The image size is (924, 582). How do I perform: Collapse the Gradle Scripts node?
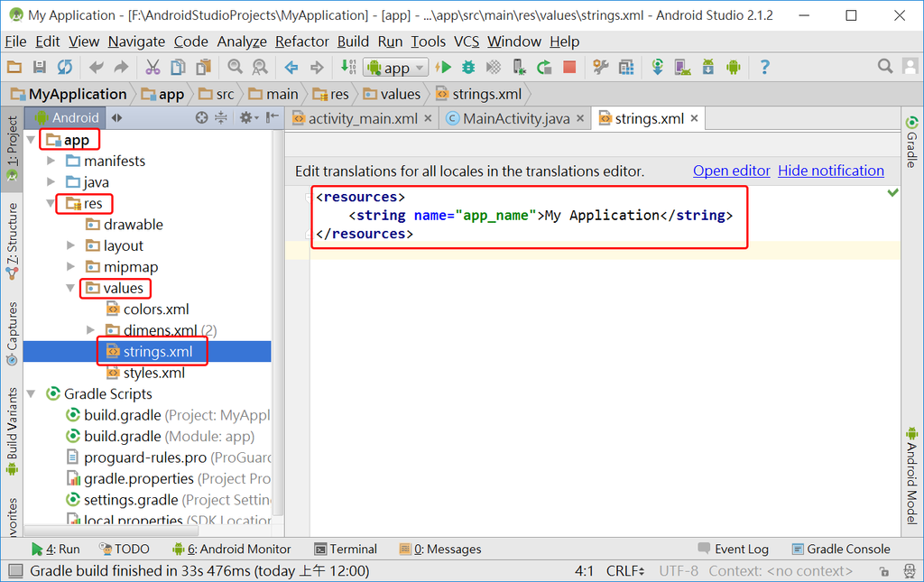[x=32, y=393]
